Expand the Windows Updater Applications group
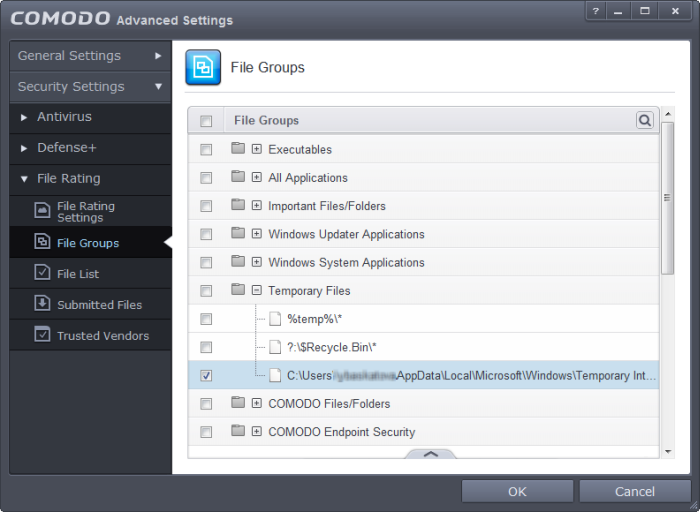700x512 pixels. coord(256,233)
